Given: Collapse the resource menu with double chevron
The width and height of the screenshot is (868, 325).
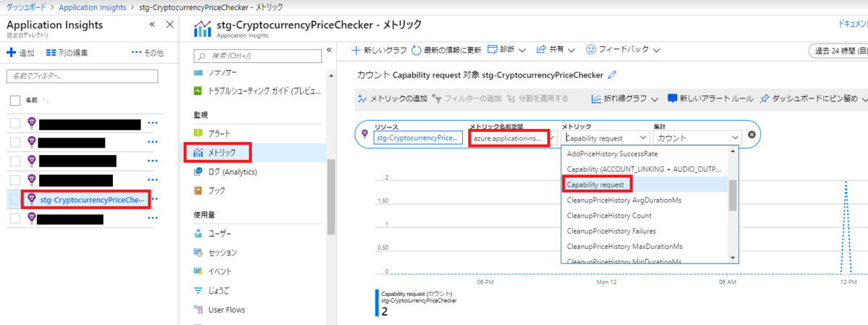Looking at the screenshot, I should [x=329, y=50].
